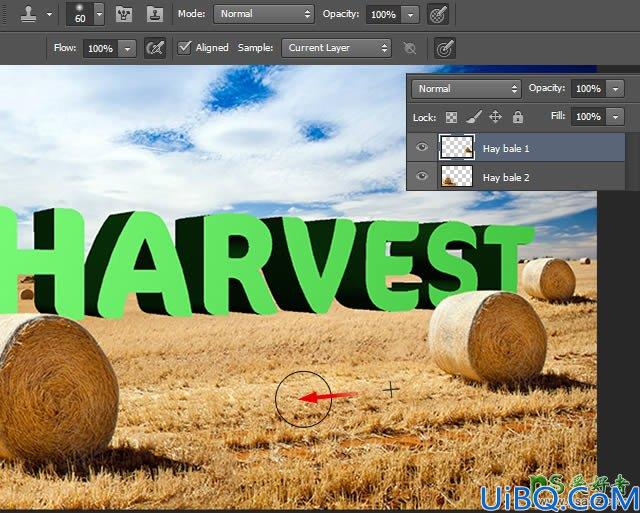Screen dimensions: 640x513
Task: Lock all padlock icon
Action: click(x=518, y=117)
